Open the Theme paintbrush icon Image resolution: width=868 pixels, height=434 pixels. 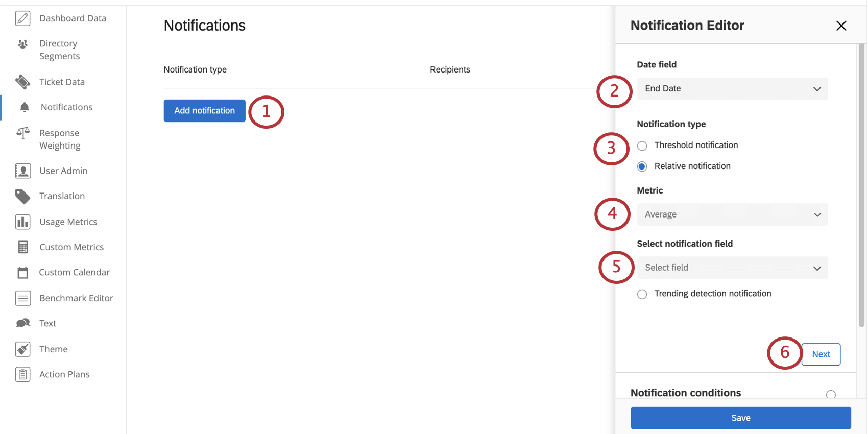22,349
